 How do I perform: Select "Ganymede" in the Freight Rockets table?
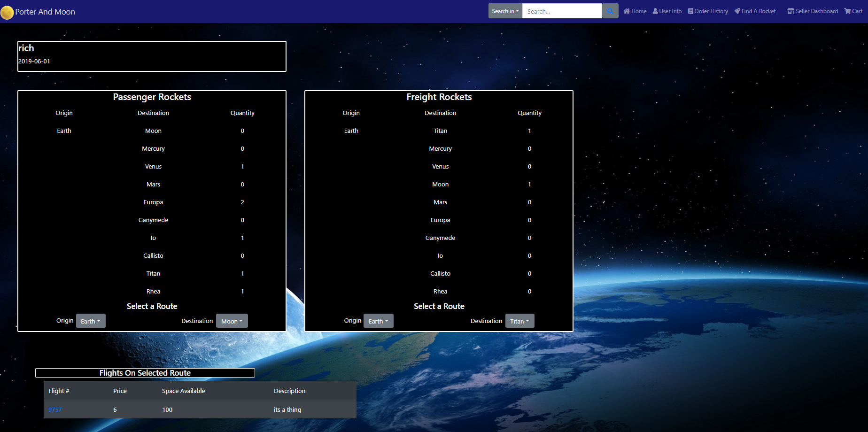[x=441, y=238]
